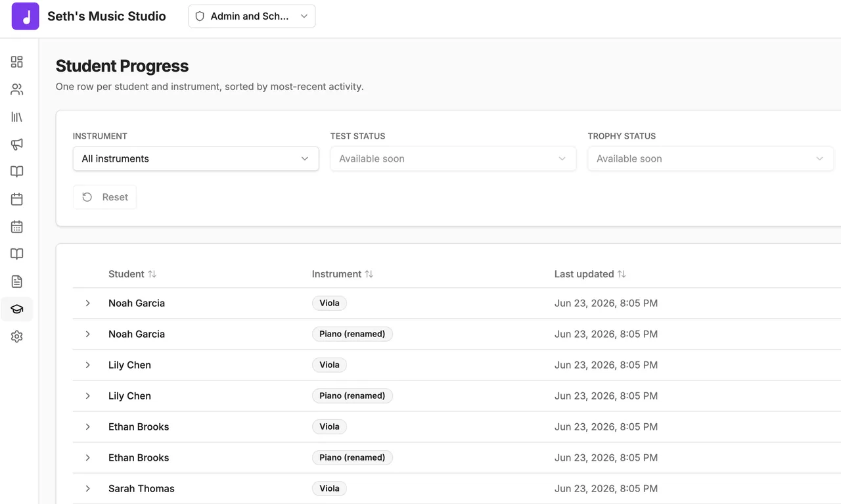
Task: Click the TEST STATUS filter label
Action: 357,136
